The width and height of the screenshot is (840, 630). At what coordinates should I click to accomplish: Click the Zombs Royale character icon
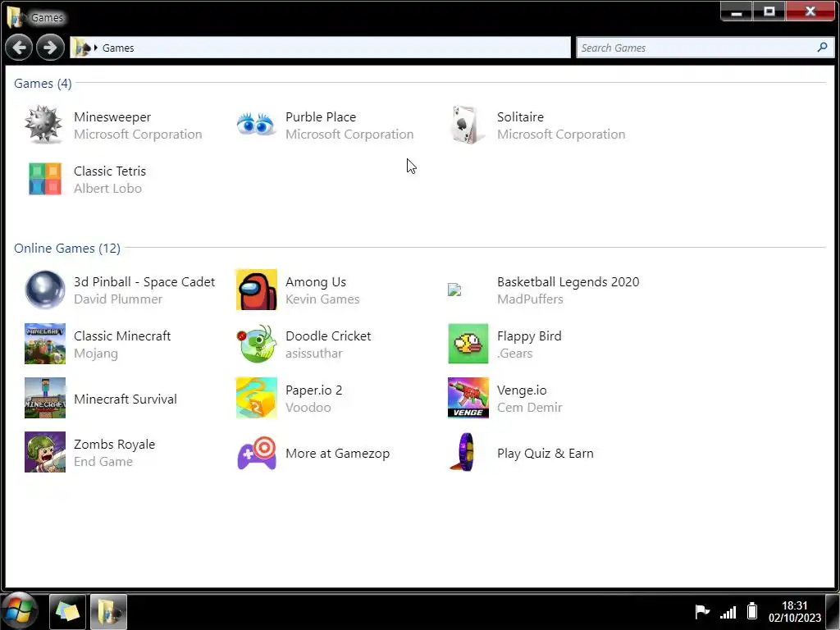(x=45, y=452)
